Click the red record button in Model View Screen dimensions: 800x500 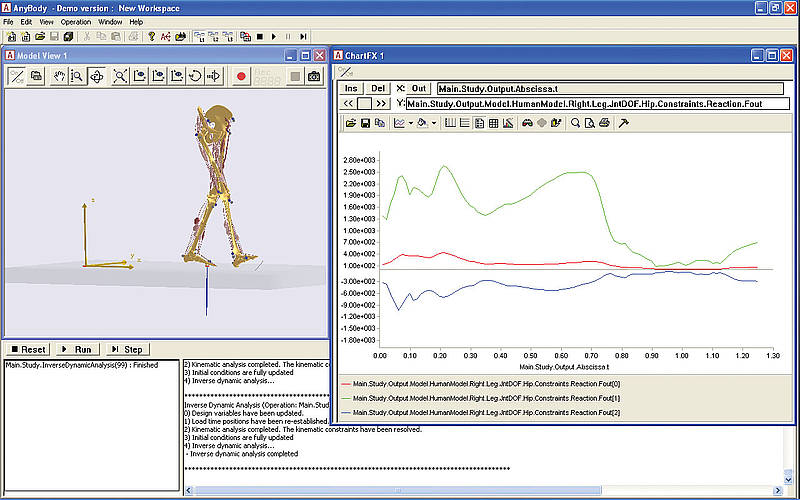coord(241,77)
